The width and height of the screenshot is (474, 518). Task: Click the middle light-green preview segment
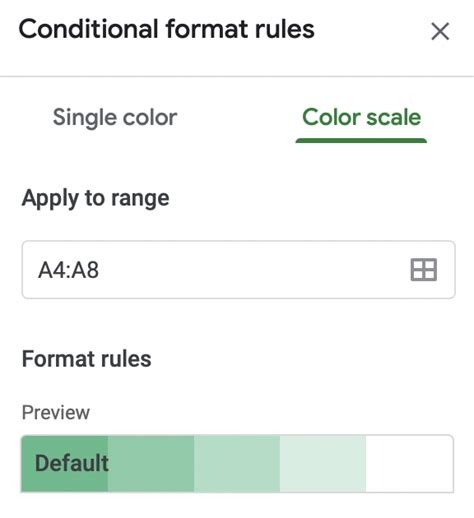(x=237, y=463)
